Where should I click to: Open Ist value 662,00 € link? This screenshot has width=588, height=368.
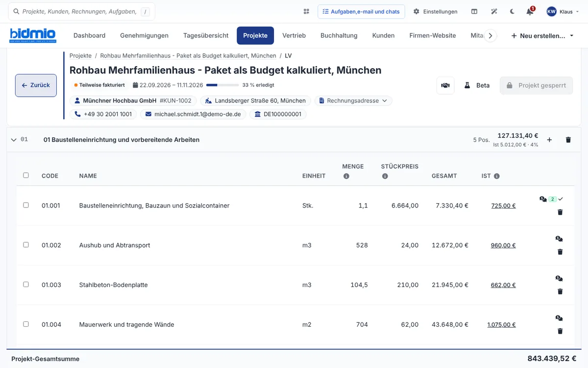pos(503,286)
